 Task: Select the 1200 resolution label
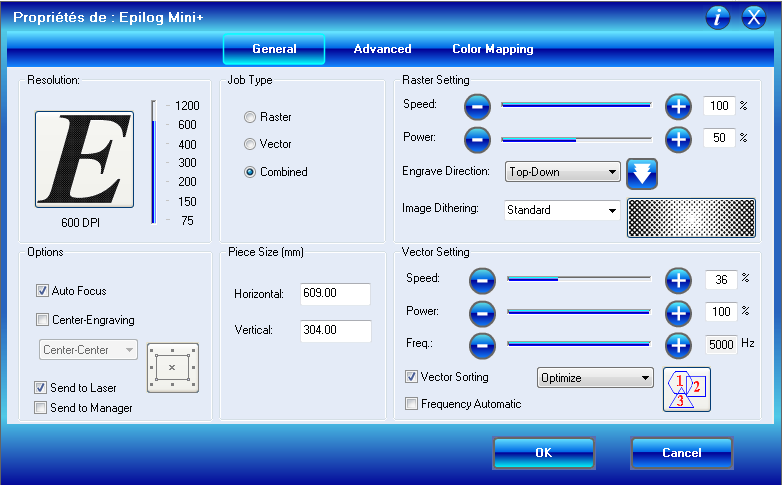tap(187, 106)
